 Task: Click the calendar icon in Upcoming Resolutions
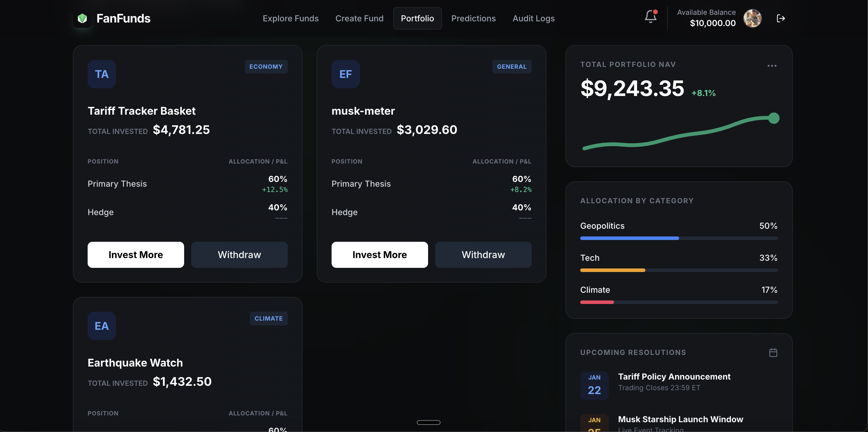(x=773, y=352)
